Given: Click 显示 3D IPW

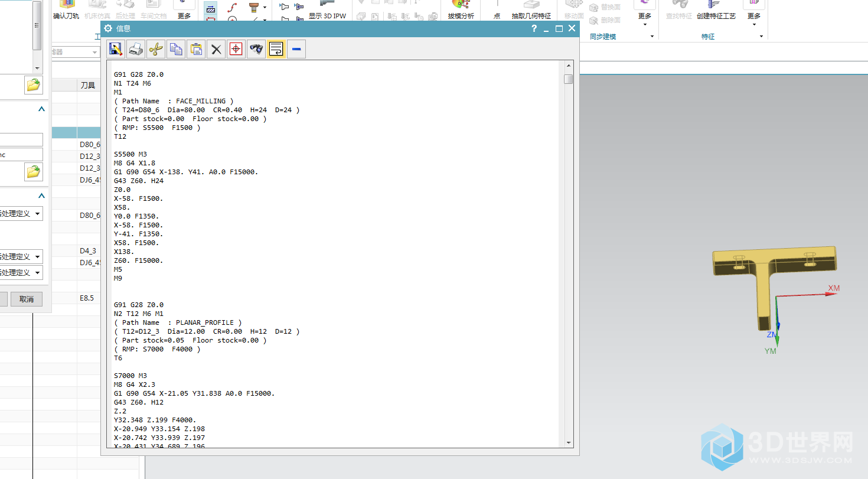Looking at the screenshot, I should click(x=328, y=11).
